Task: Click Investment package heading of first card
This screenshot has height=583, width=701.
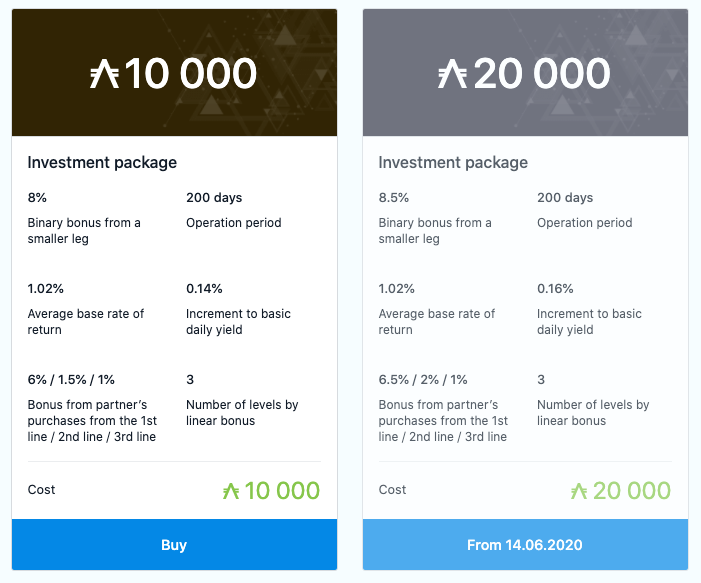Action: (x=102, y=163)
